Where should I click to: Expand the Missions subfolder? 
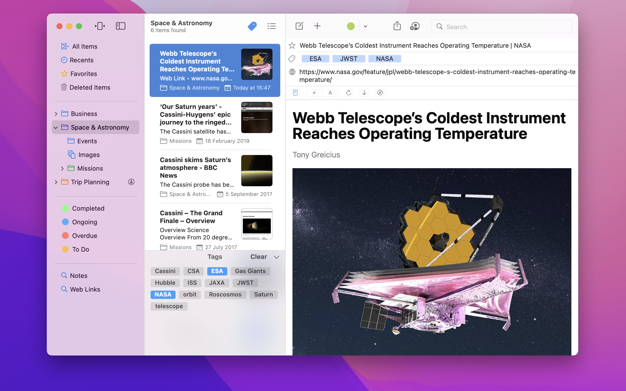(x=62, y=169)
